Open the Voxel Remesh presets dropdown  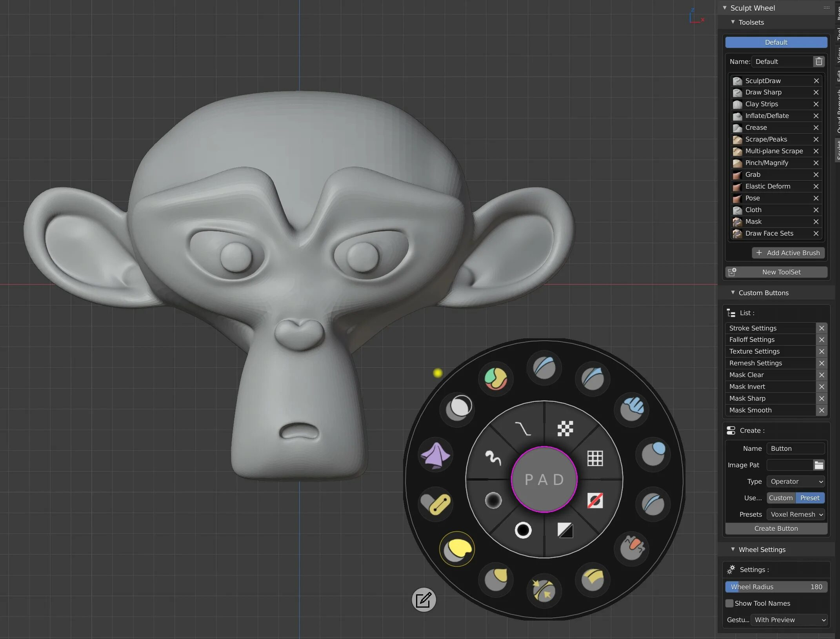coord(796,514)
